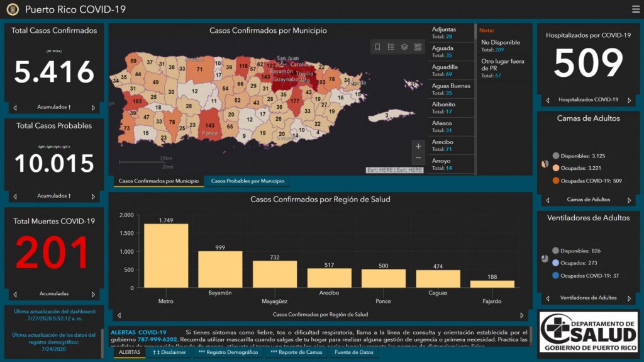Switch to Casos Probables por Municipio tab
Image resolution: width=644 pixels, height=362 pixels.
tap(247, 181)
